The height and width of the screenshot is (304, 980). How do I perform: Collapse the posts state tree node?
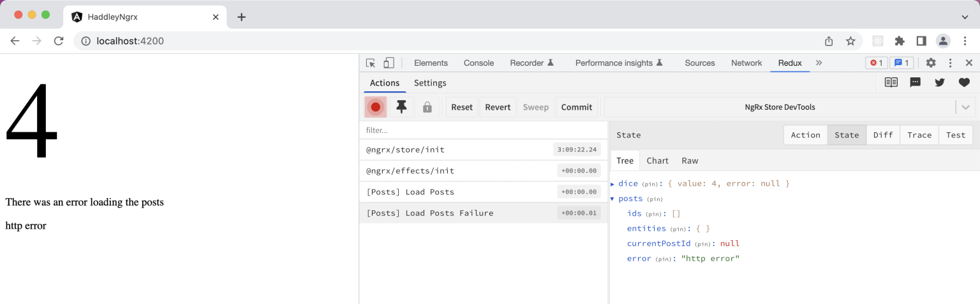tap(613, 199)
